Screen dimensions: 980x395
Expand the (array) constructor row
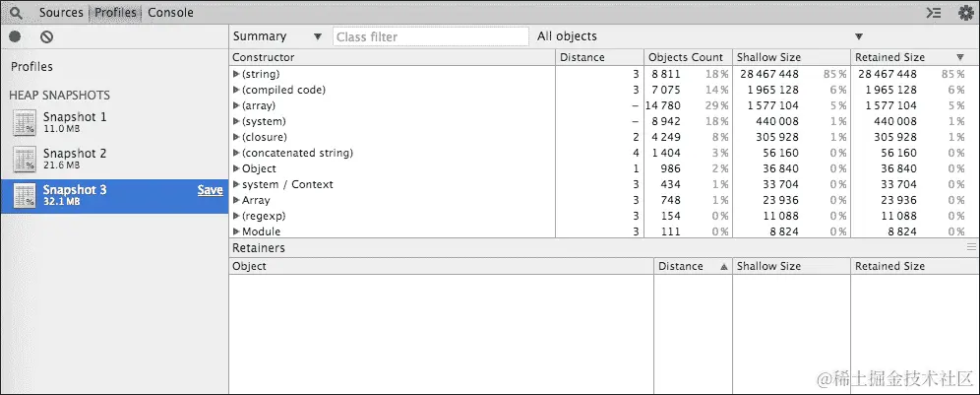pyautogui.click(x=236, y=105)
